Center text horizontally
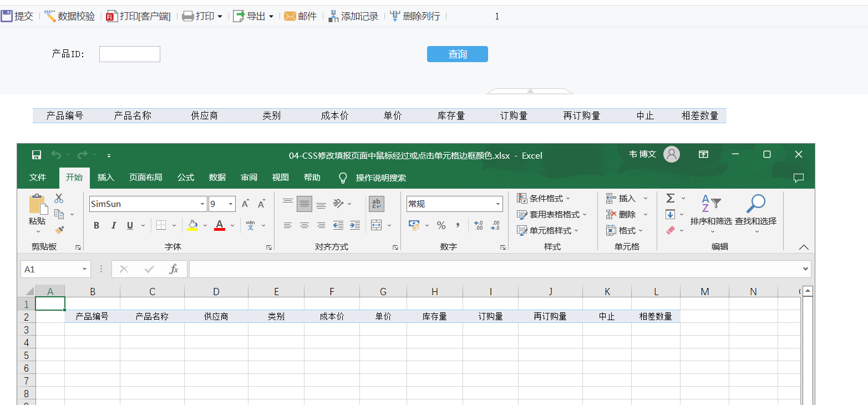This screenshot has height=405, width=868. click(304, 225)
